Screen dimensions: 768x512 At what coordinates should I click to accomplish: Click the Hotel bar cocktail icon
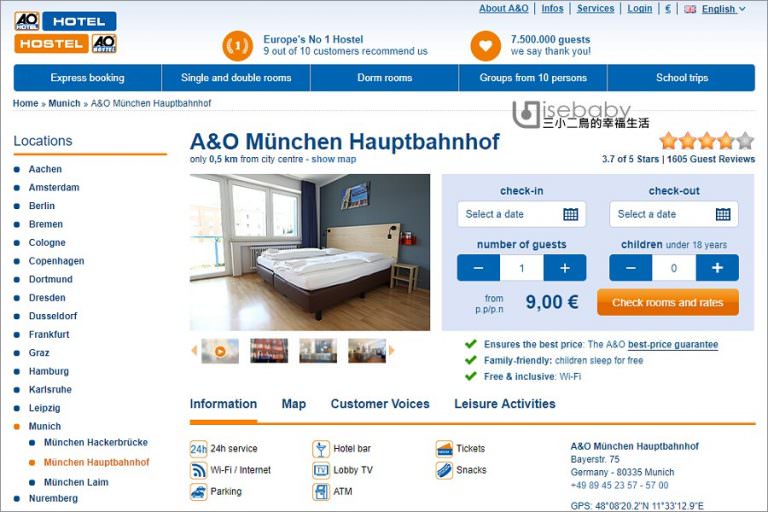pos(321,448)
